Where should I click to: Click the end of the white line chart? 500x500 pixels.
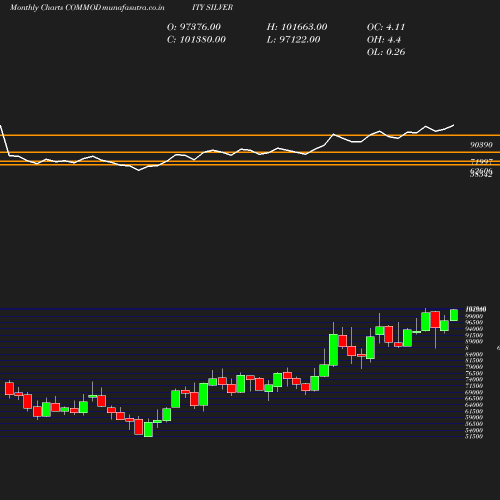coord(454,125)
